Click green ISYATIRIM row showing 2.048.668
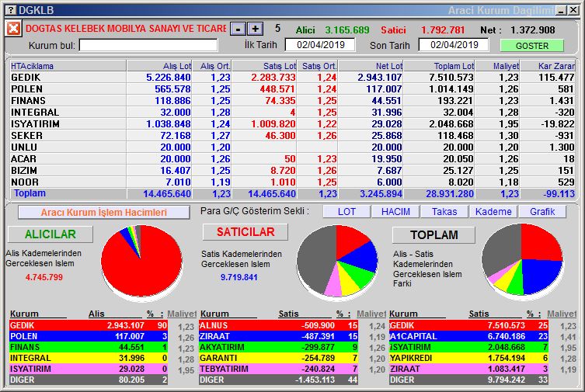The width and height of the screenshot is (585, 392). pyautogui.click(x=469, y=347)
